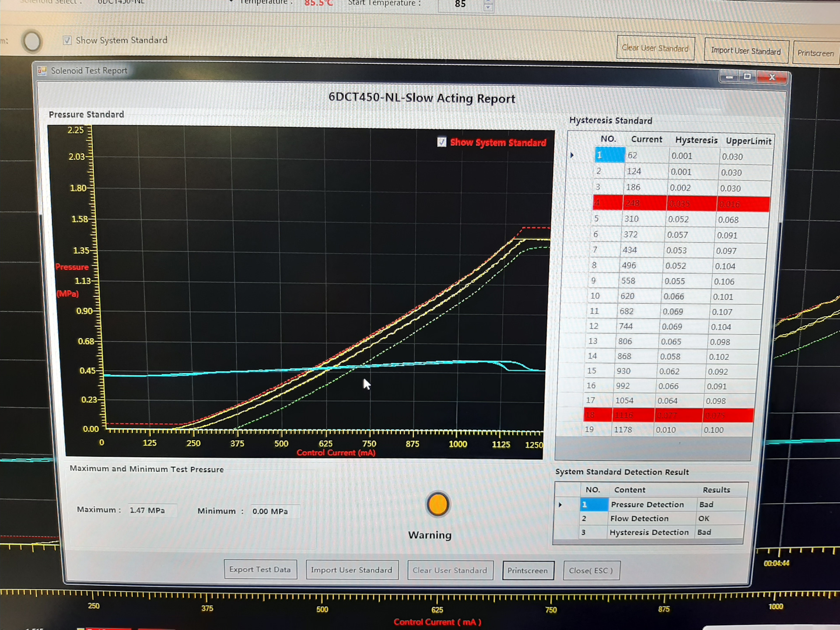Click Close( ESC ) button

point(591,570)
